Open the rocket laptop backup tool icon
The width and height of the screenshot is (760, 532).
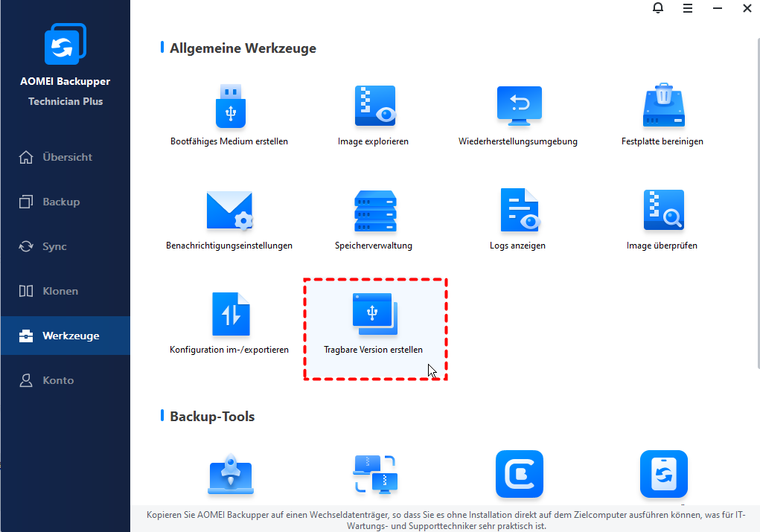pos(231,474)
